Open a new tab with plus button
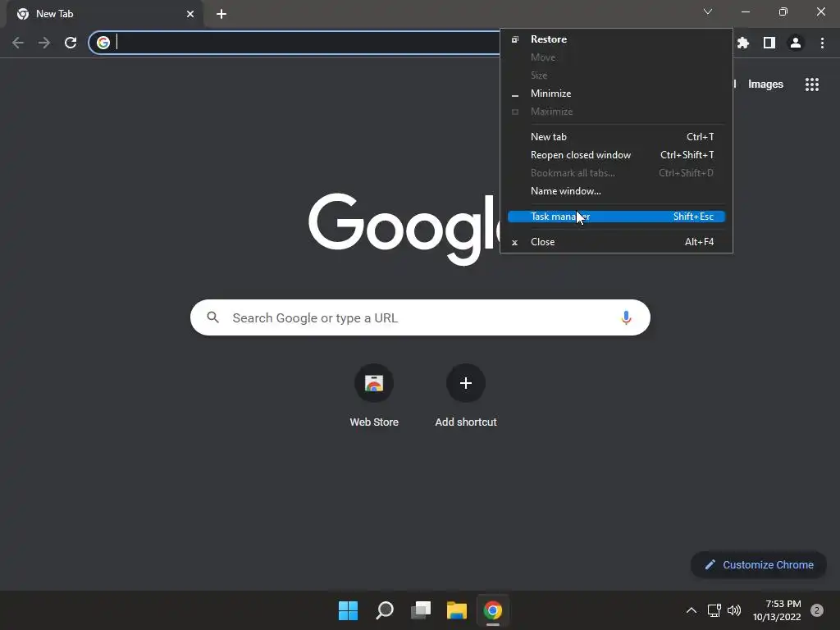 pyautogui.click(x=221, y=14)
